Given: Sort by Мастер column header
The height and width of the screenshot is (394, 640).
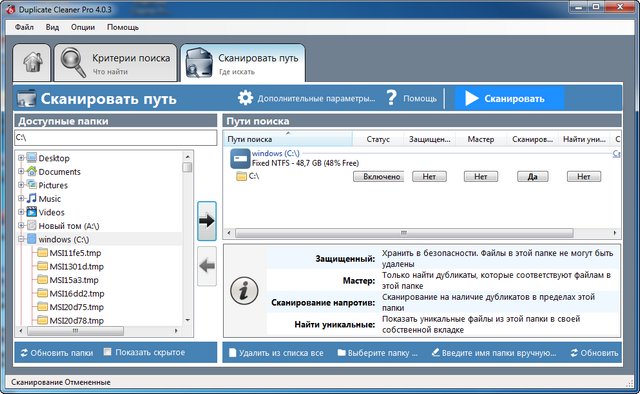Looking at the screenshot, I should (x=481, y=139).
